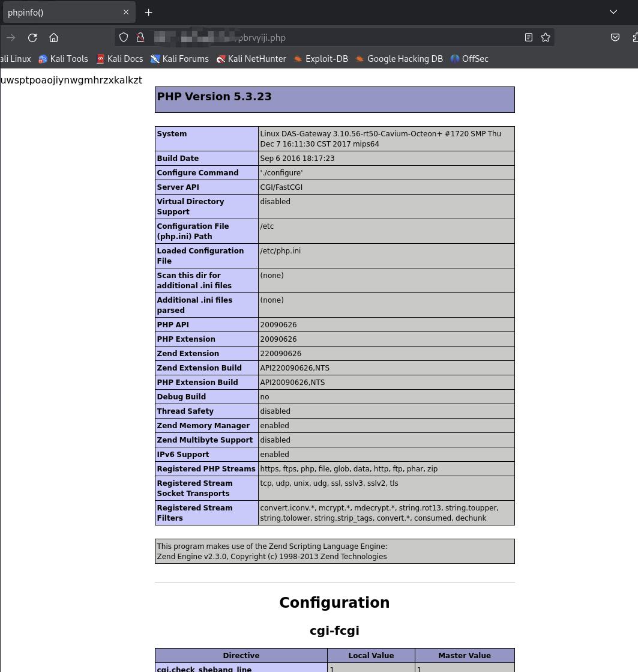Open the Kali Tools bookmark
The width and height of the screenshot is (638, 672).
pos(63,59)
